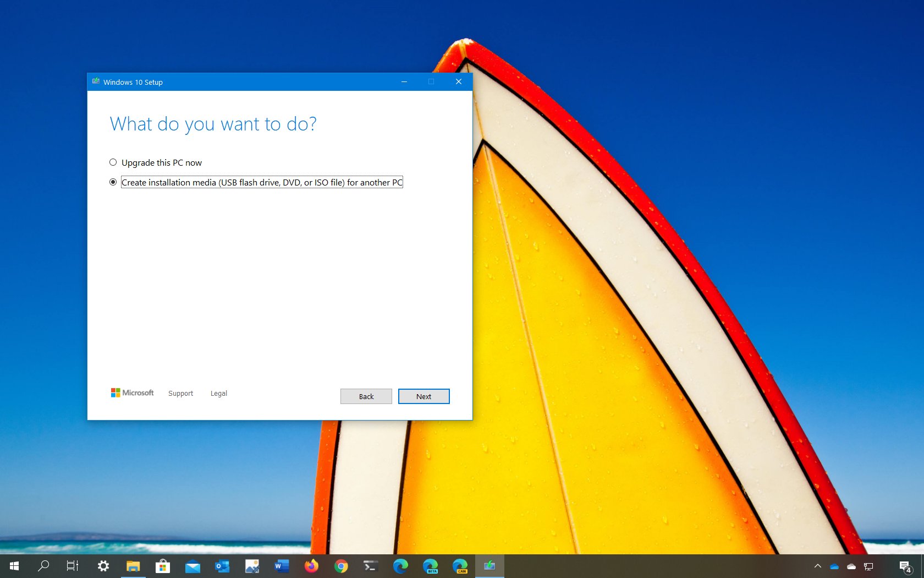
Task: Open Windows Terminal from taskbar
Action: point(371,566)
